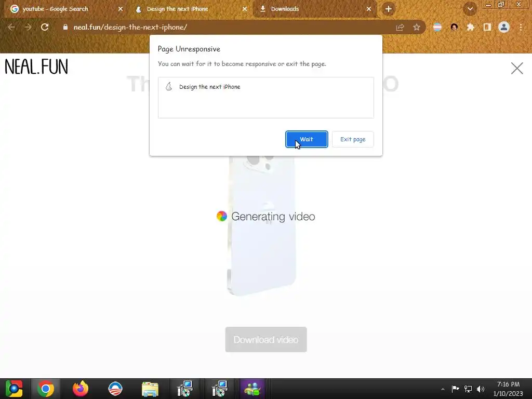Minimize the Chrome window
The height and width of the screenshot is (399, 532).
[488, 5]
